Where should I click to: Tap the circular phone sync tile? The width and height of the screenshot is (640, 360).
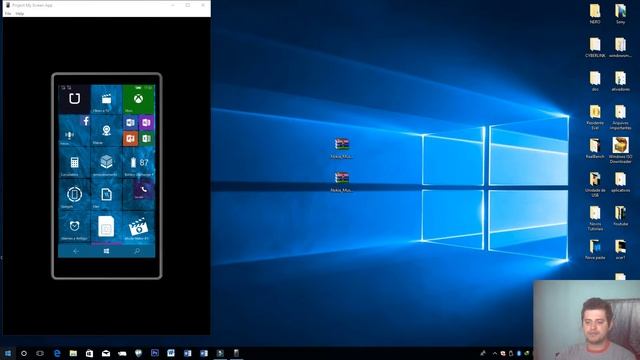74,194
